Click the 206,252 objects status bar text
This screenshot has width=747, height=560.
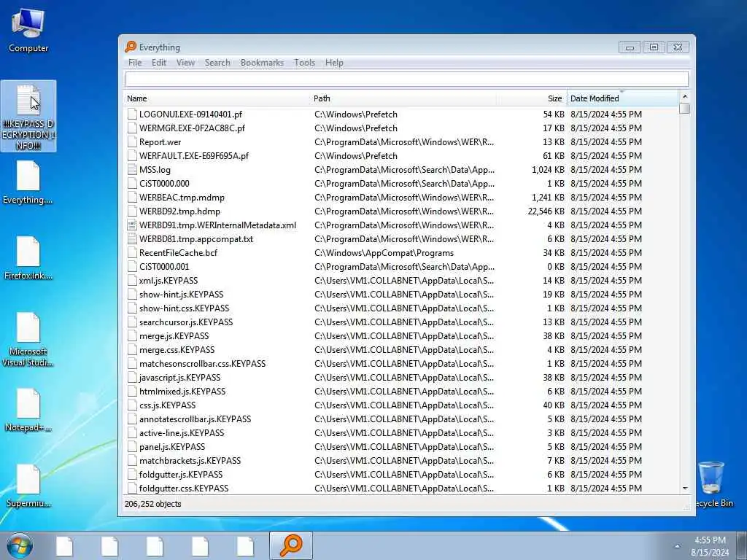pos(152,504)
